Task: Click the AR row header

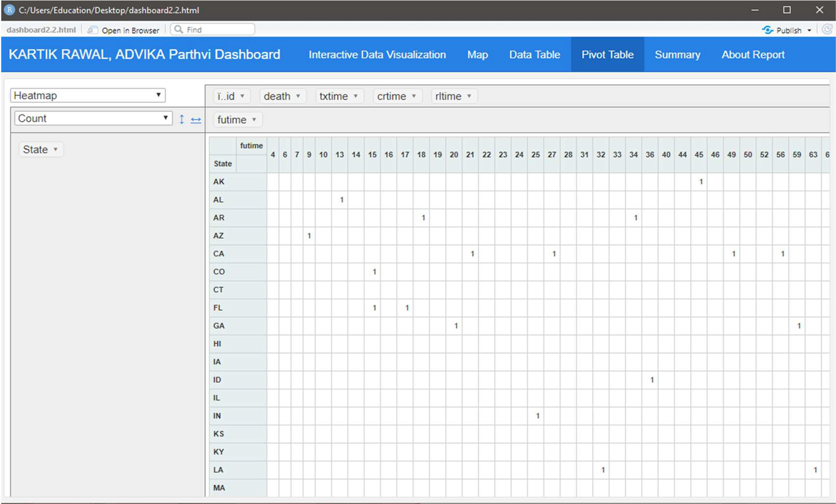Action: tap(238, 218)
